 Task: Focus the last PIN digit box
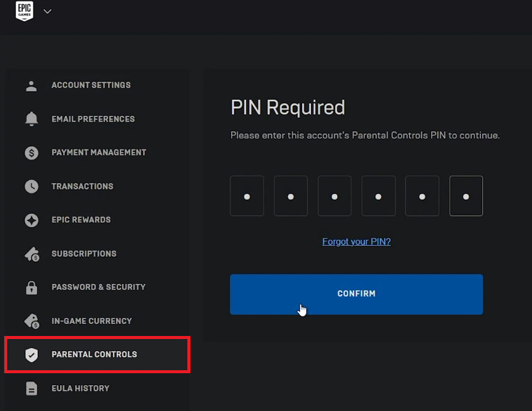click(466, 196)
